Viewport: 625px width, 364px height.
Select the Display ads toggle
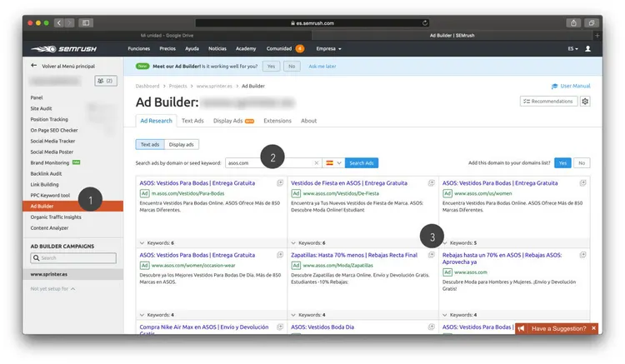tap(182, 144)
